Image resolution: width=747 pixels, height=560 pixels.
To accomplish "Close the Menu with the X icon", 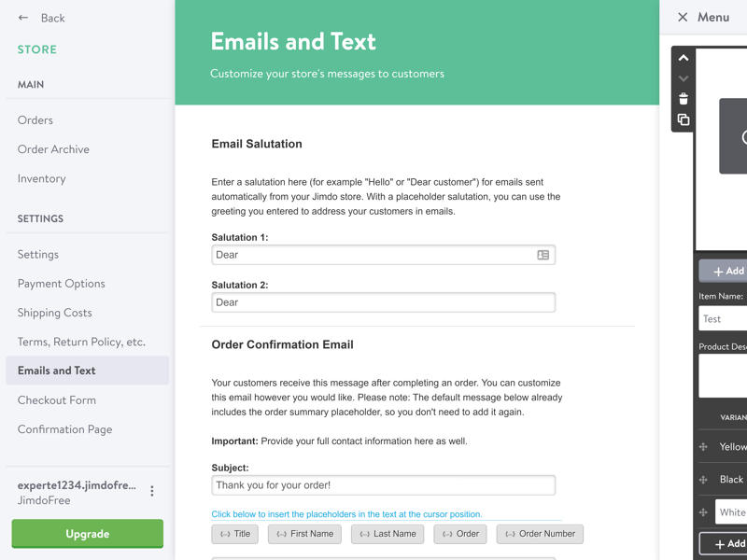I will coord(683,17).
